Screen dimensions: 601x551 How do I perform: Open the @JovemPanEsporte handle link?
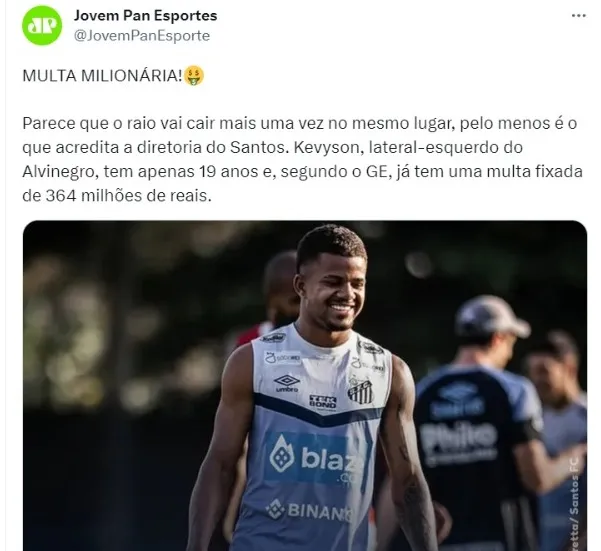tap(142, 36)
